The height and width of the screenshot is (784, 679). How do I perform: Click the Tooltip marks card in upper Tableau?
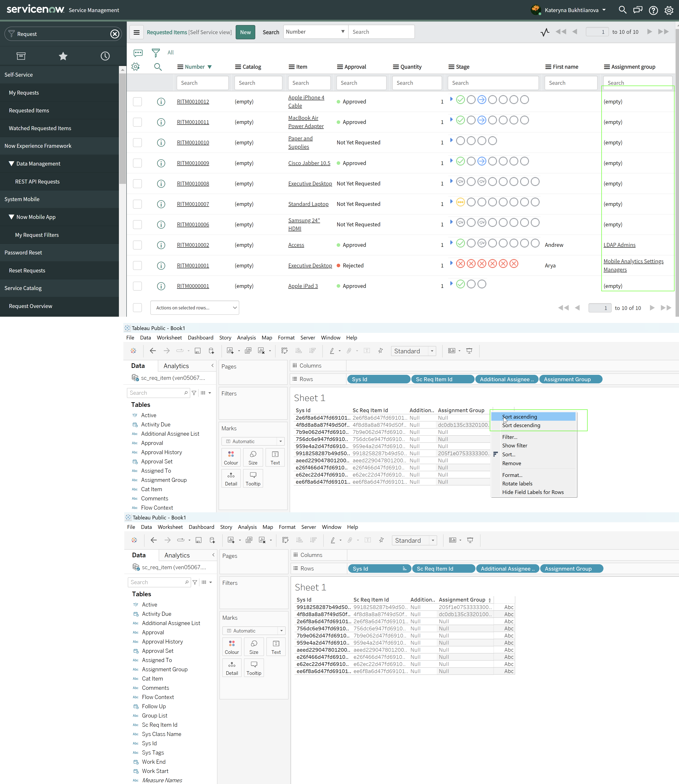(x=253, y=479)
